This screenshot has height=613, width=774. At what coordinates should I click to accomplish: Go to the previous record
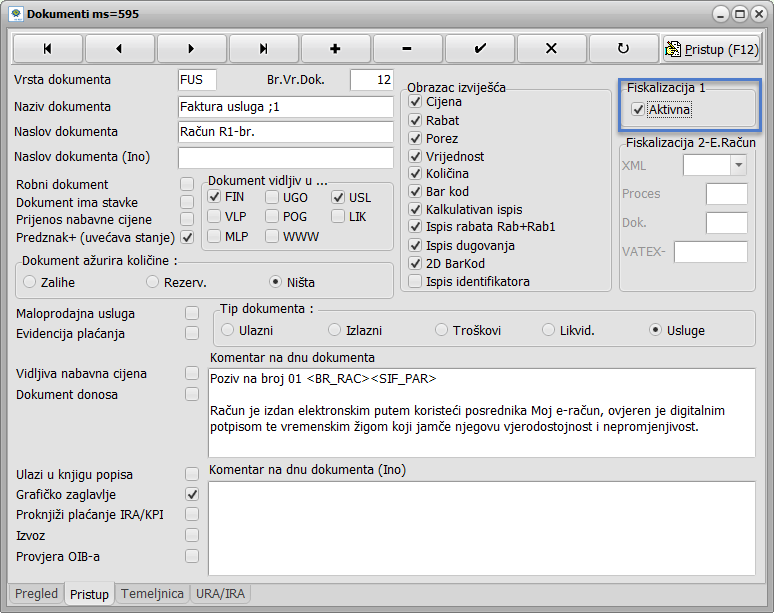click(119, 48)
